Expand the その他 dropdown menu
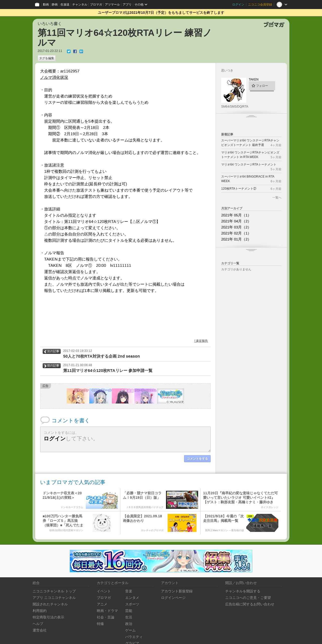Screen dimensions: 322x644 [141, 5]
